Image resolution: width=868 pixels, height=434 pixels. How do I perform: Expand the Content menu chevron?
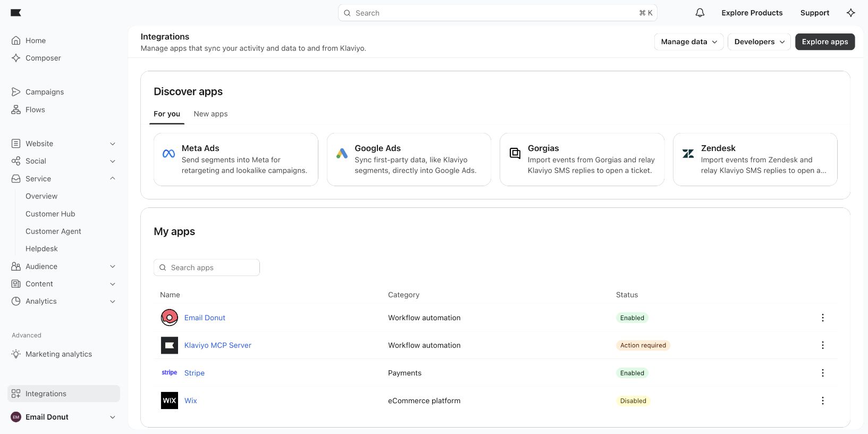coord(113,284)
